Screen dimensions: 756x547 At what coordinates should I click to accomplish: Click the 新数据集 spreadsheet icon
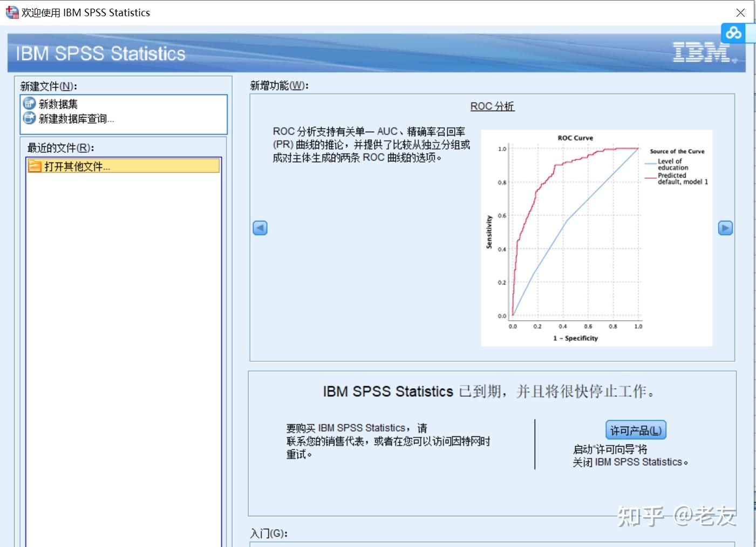pos(29,104)
